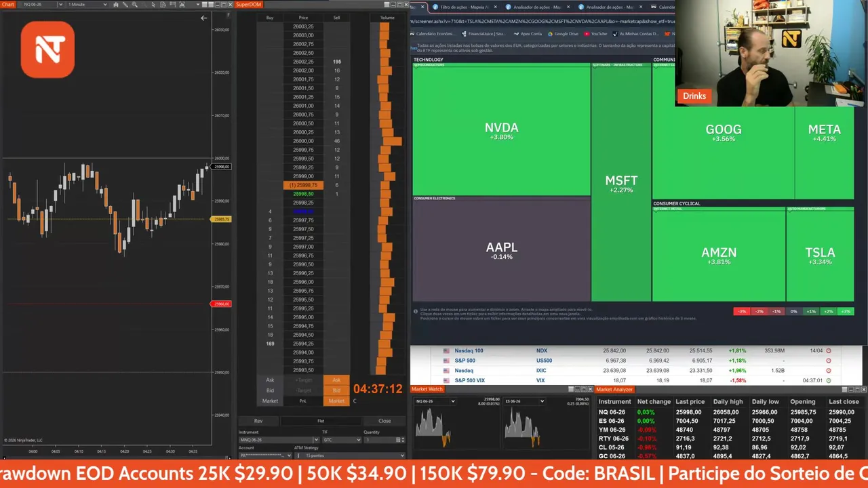The height and width of the screenshot is (488, 868).
Task: Click the -3% red legend swatch
Action: pos(742,311)
